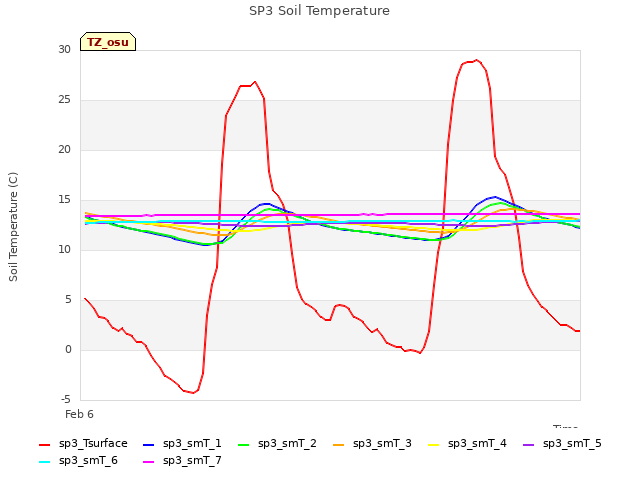
Task: Click the highest peak of the red Tsurface line
Action: [476, 60]
